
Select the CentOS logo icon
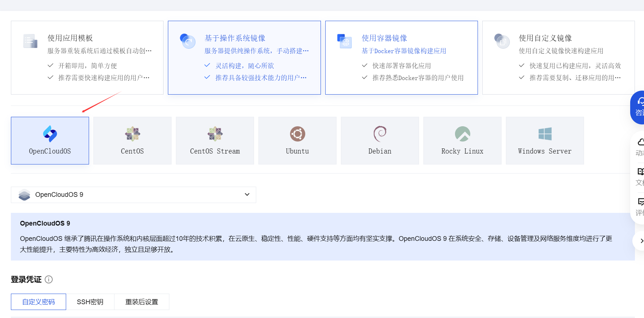(133, 134)
